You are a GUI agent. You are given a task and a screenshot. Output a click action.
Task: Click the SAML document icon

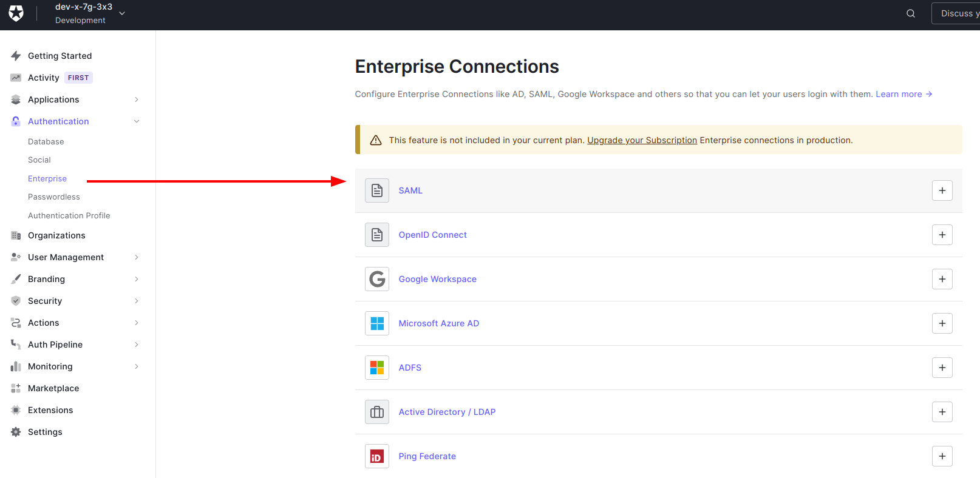click(x=377, y=190)
